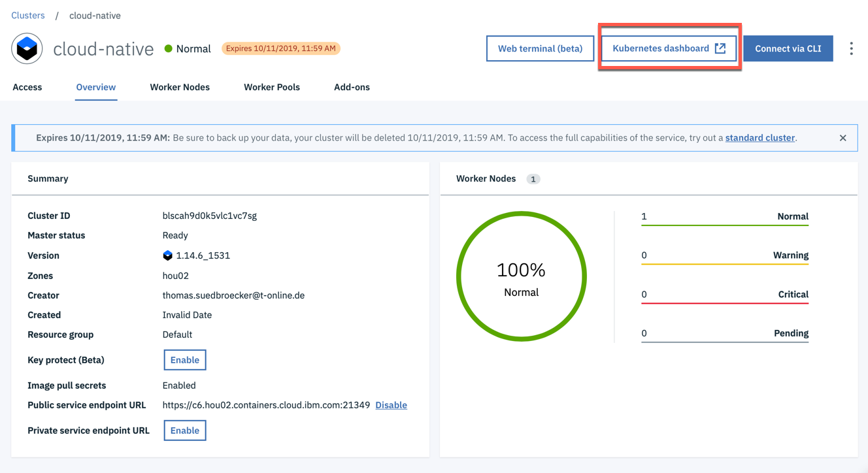Navigate back using the Clusters breadcrumb

click(27, 15)
